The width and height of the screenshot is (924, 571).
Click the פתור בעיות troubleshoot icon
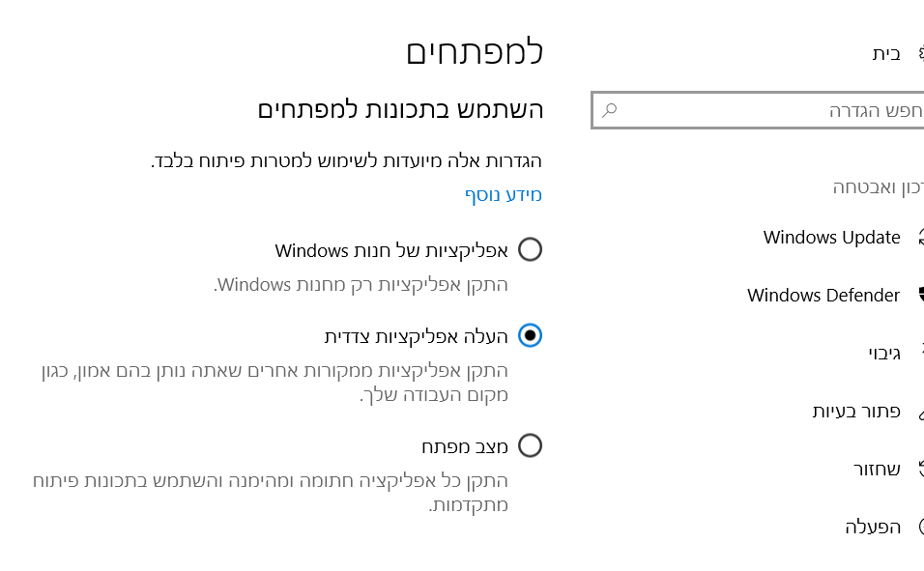tap(920, 412)
